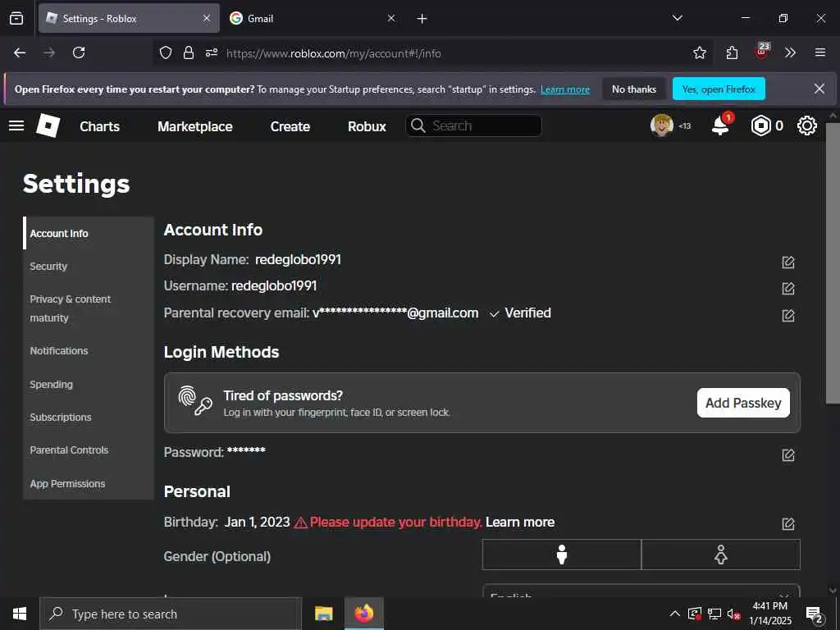Open the Firefox application menu icon
840x630 pixels.
click(819, 52)
